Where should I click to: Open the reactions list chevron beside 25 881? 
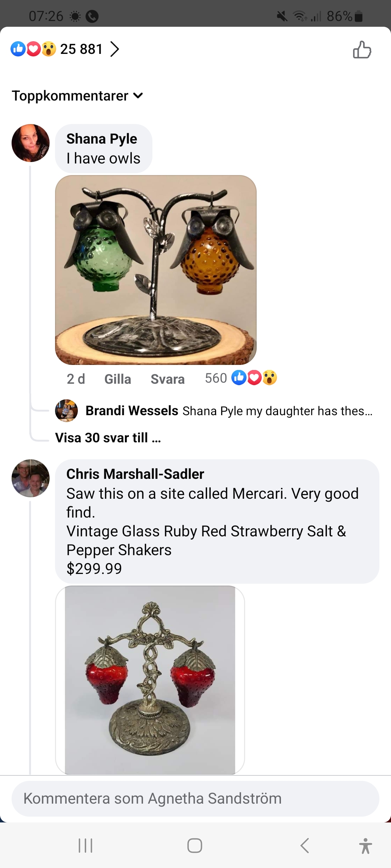pos(114,49)
